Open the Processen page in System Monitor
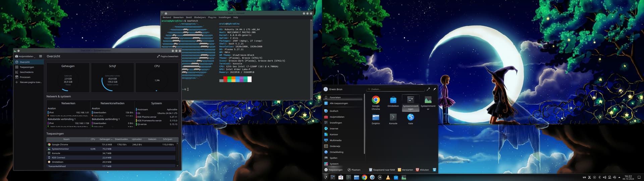The image size is (644, 181). point(29,77)
